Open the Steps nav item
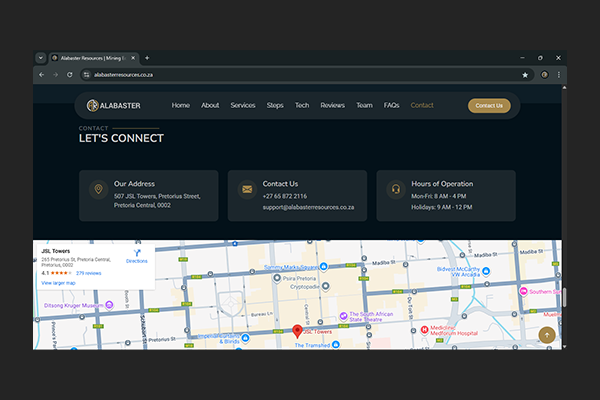 [275, 105]
